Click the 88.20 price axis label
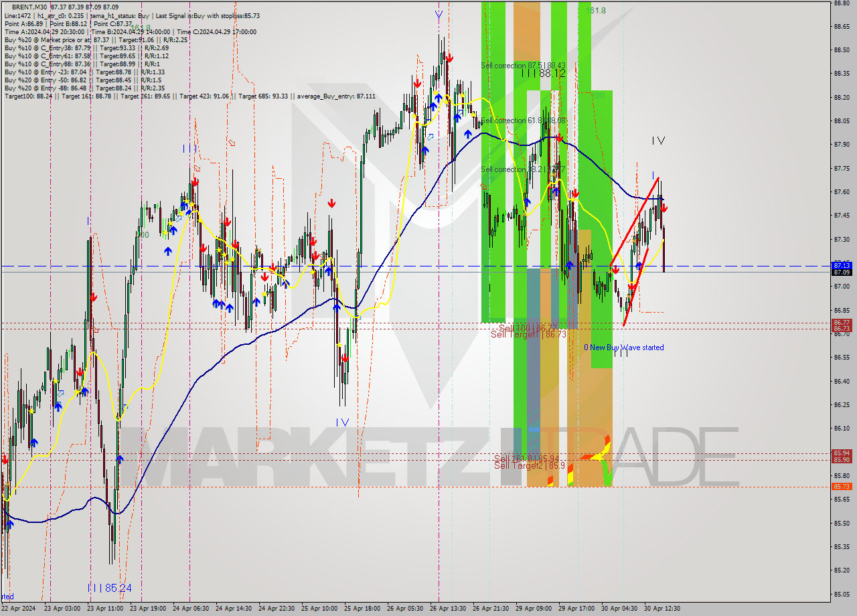Image resolution: width=857 pixels, height=616 pixels. pyautogui.click(x=842, y=98)
